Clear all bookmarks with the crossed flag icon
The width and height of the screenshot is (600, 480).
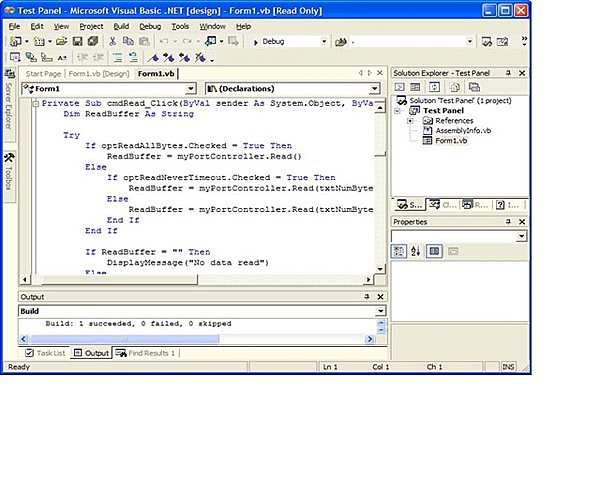click(200, 58)
